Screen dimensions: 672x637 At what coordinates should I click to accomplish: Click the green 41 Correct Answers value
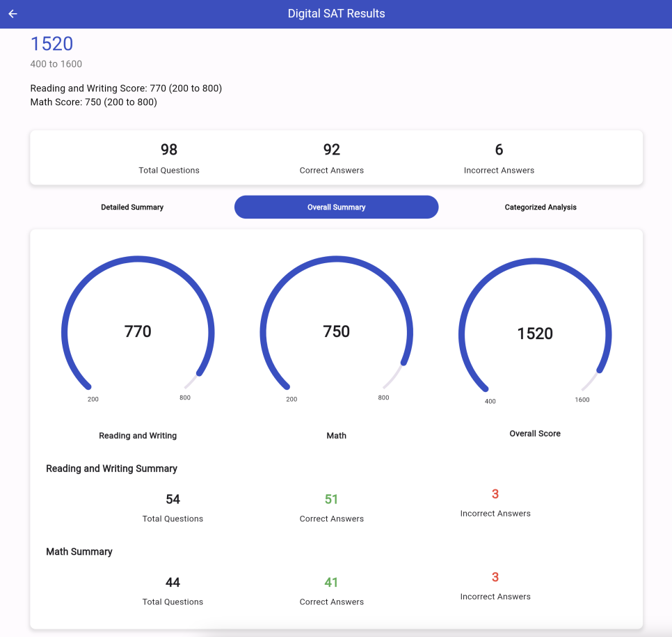pos(332,582)
